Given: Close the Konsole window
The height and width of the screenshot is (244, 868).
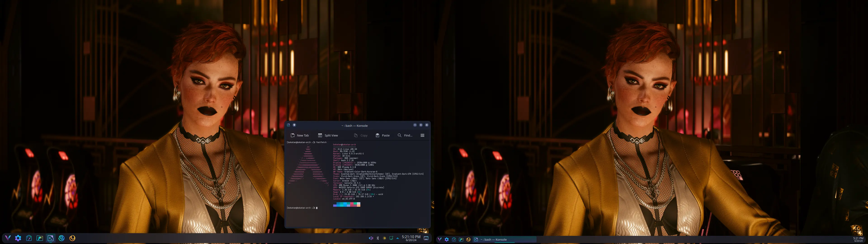Looking at the screenshot, I should tap(427, 125).
